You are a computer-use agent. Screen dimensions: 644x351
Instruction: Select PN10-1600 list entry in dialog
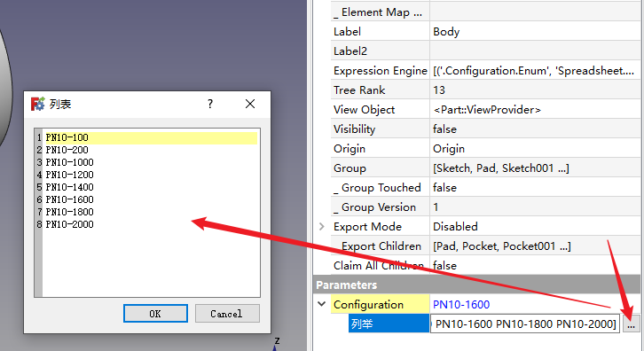tap(69, 199)
